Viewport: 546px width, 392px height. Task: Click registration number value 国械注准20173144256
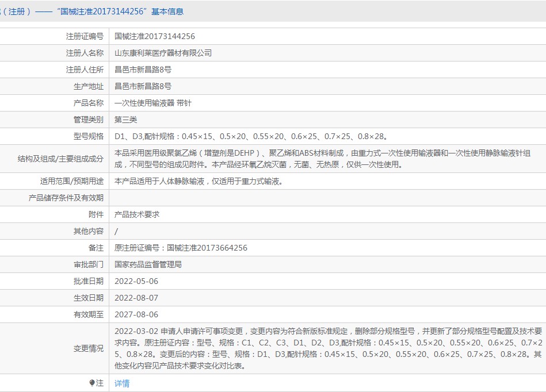(x=155, y=36)
